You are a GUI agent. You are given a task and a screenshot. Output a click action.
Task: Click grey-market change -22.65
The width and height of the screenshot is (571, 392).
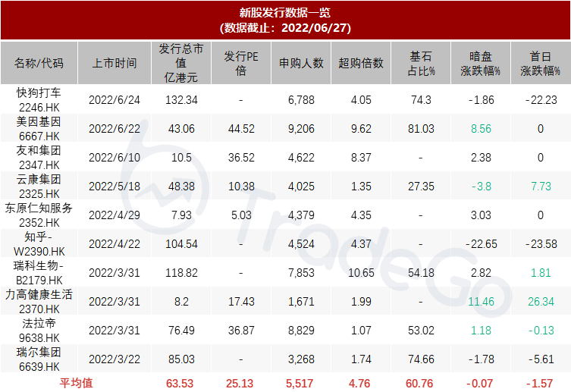click(x=481, y=244)
